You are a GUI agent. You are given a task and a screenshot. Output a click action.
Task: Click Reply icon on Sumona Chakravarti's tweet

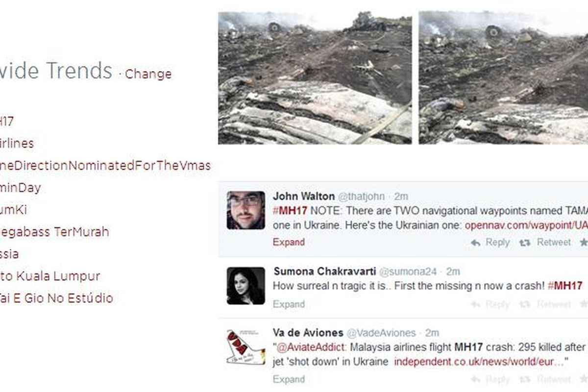click(475, 304)
